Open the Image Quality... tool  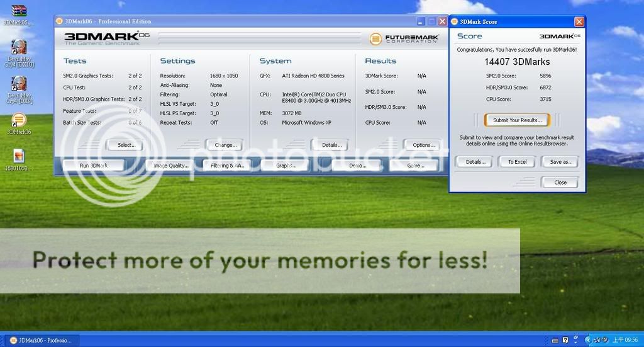coord(171,165)
